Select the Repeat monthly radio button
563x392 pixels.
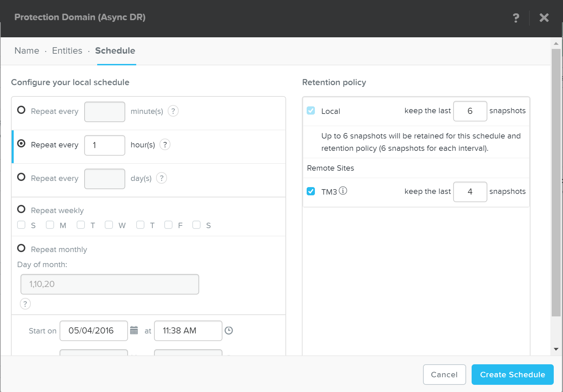(21, 248)
